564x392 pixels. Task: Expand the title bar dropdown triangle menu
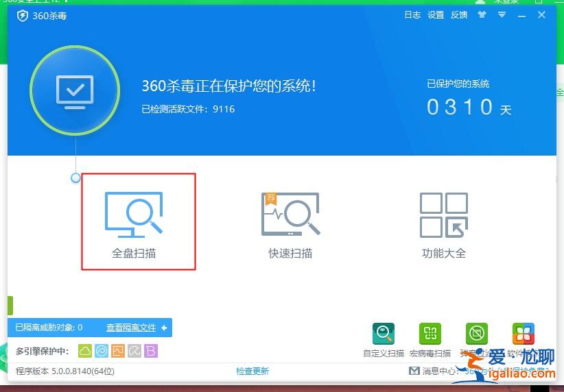tap(502, 14)
